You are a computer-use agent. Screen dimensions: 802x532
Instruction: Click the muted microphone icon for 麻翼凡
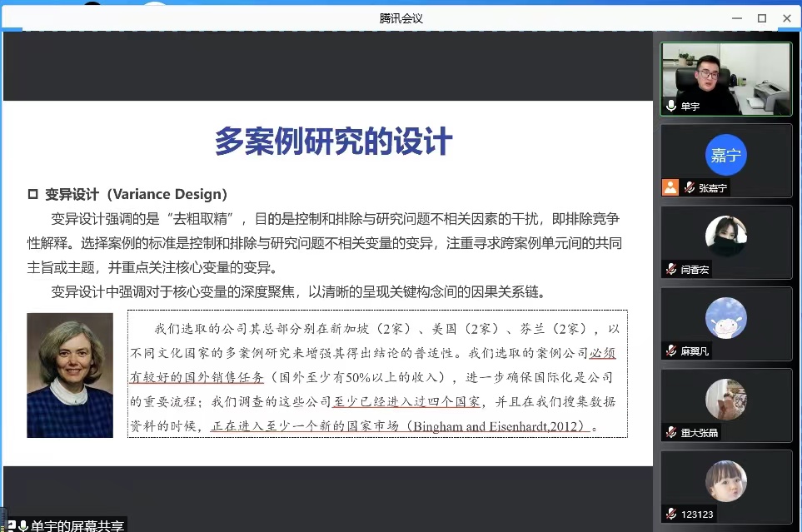tap(671, 351)
